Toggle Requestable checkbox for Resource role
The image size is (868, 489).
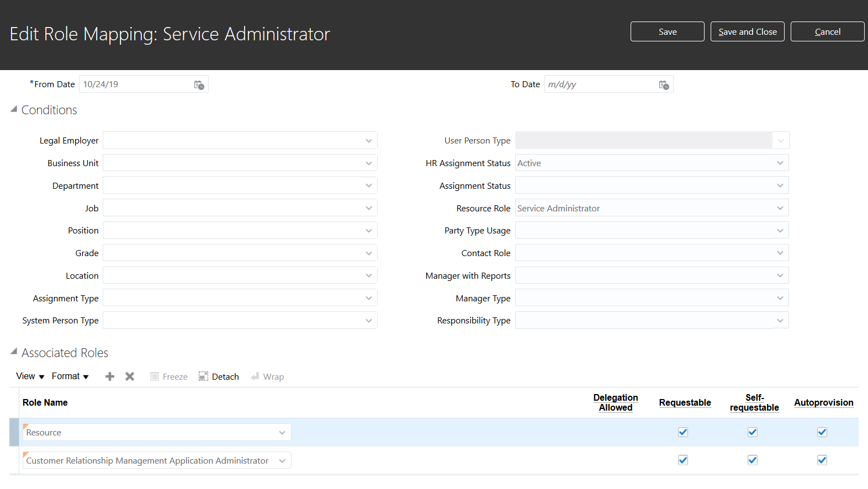683,432
